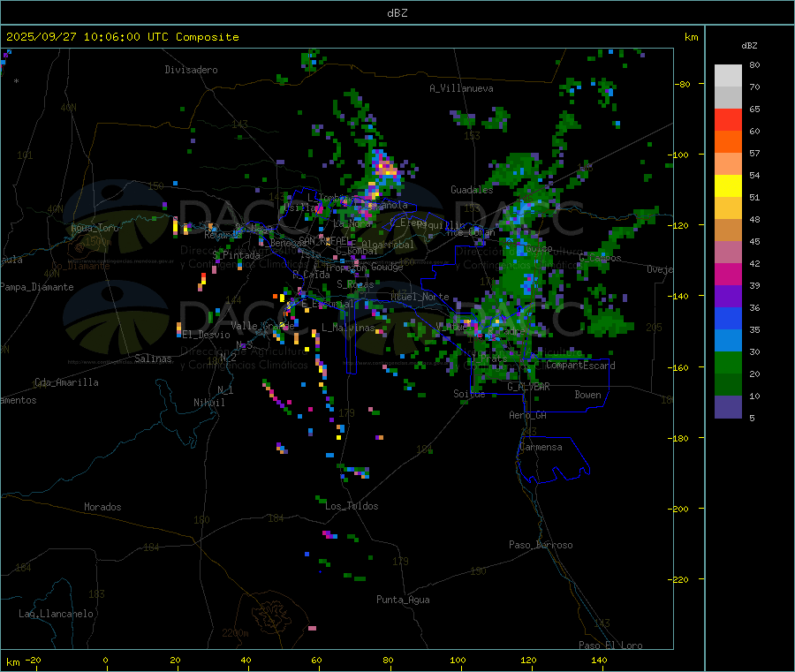Pick the orange 57–60 dBZ legend color
This screenshot has height=672, width=795.
[728, 142]
